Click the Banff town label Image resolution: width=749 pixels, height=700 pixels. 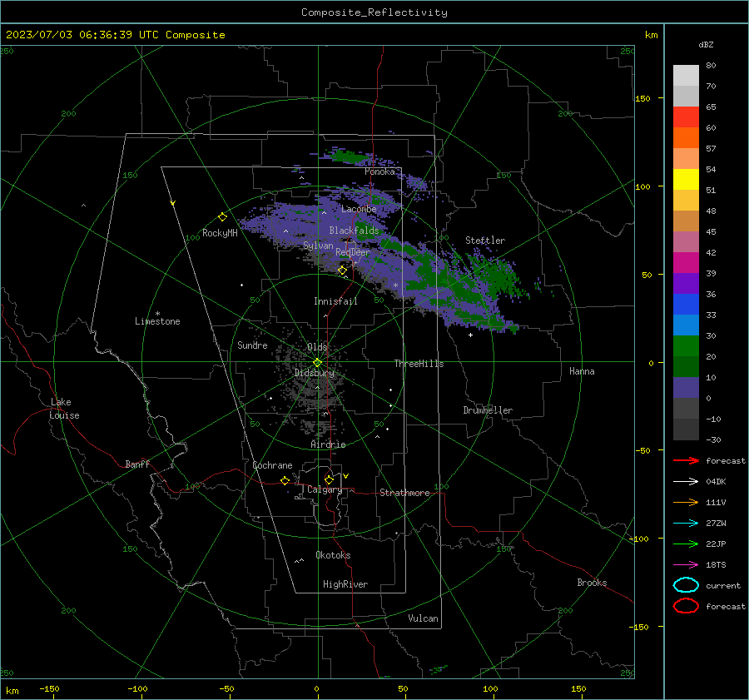point(137,464)
